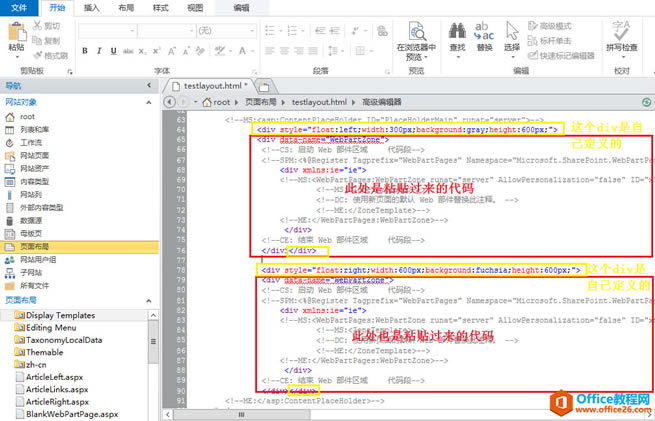The image size is (655, 421).
Task: Open the borders dropdown in the paragraph group
Action: click(362, 51)
